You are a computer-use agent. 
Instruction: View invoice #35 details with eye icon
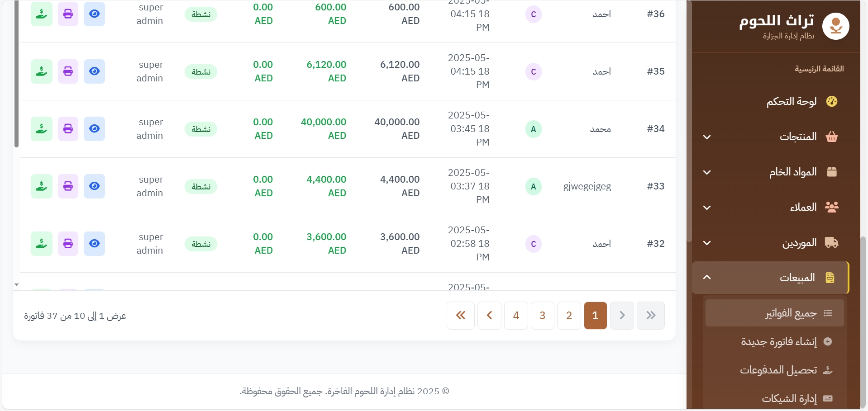pyautogui.click(x=94, y=71)
